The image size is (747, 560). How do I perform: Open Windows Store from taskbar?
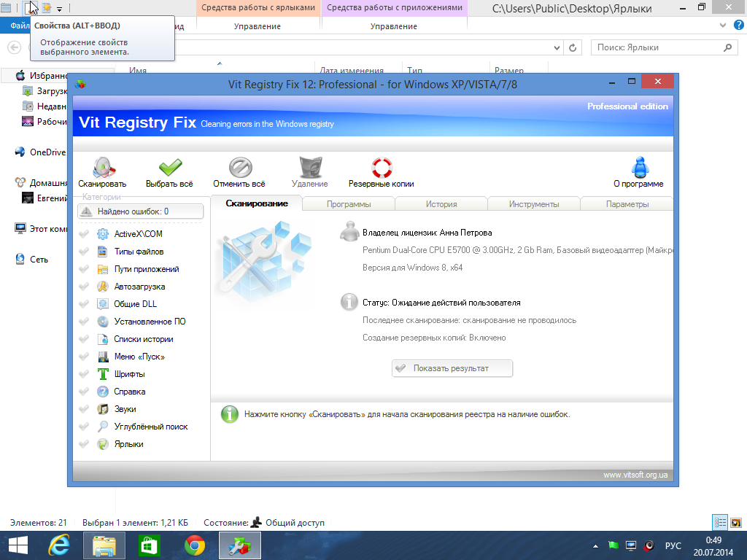tap(149, 545)
